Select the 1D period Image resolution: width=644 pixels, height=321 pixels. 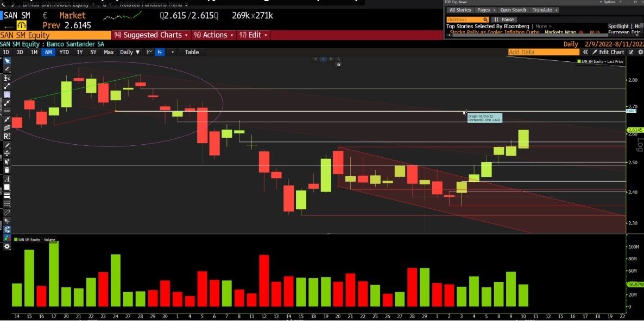tap(6, 52)
